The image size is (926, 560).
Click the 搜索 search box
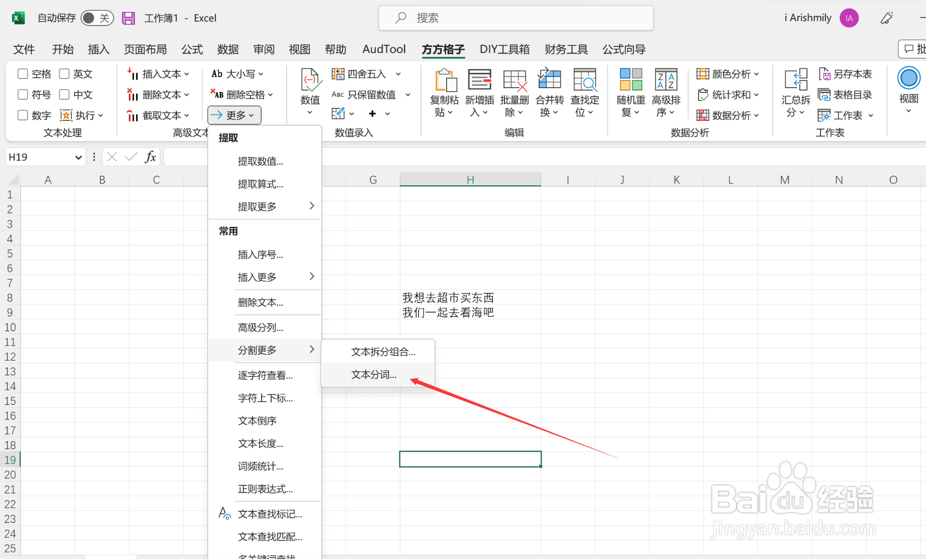(516, 18)
